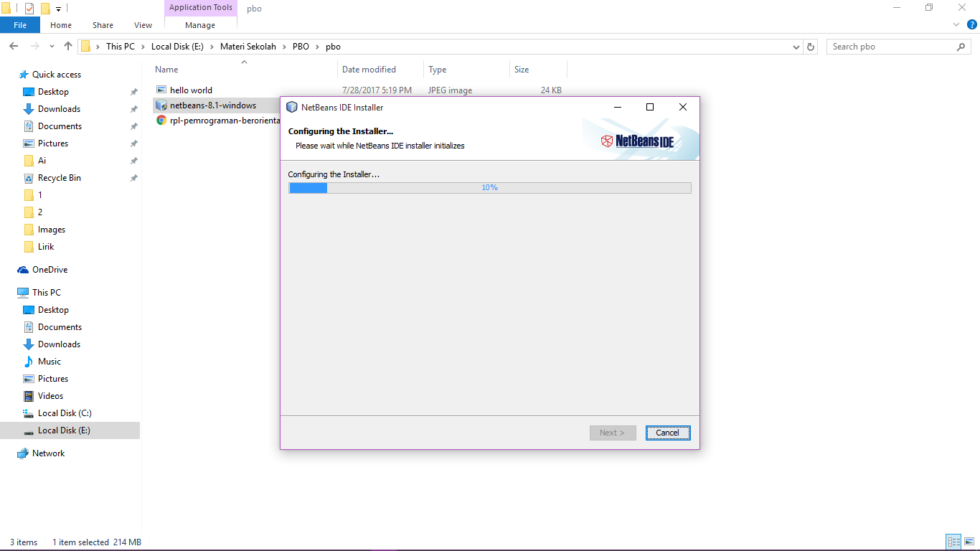Image resolution: width=980 pixels, height=551 pixels.
Task: Click the disabled Next button in installer
Action: [613, 433]
